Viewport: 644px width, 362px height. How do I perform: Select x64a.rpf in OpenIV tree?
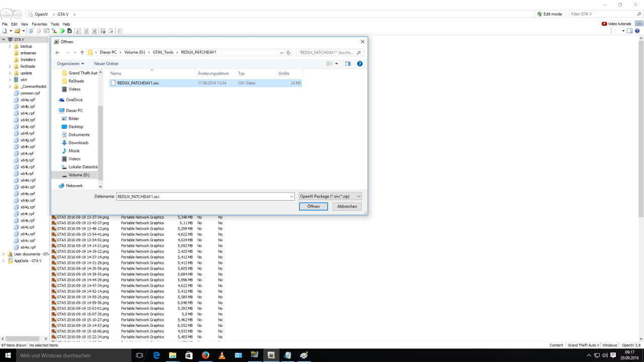[x=28, y=100]
